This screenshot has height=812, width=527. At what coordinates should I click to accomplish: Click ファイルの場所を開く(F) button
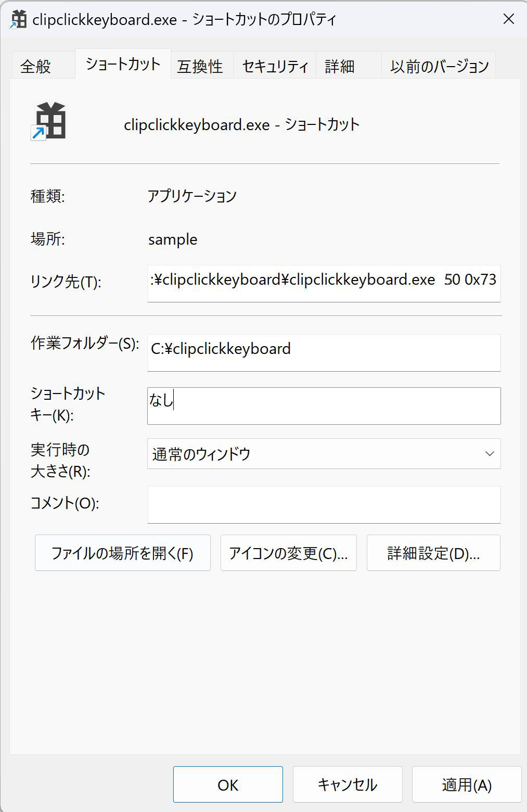pos(122,553)
